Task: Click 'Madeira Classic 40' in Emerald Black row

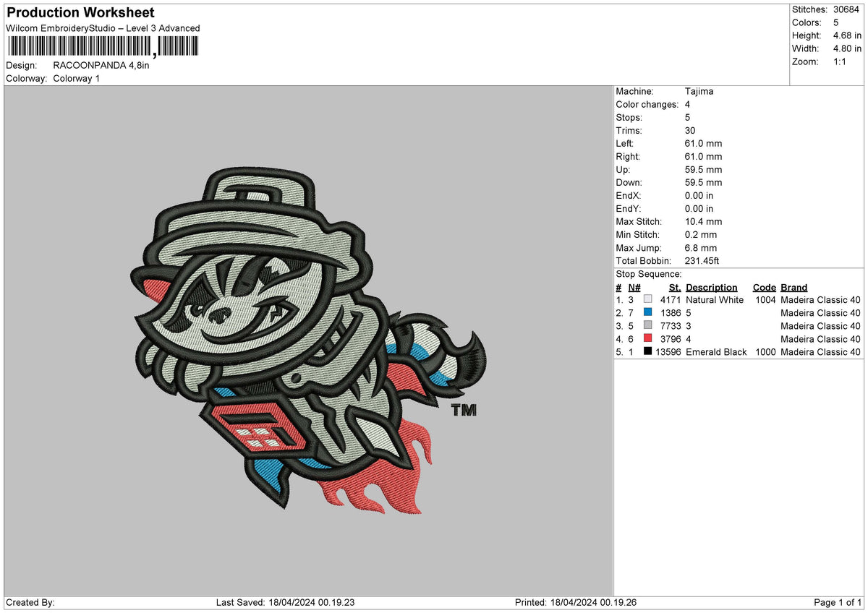Action: point(821,351)
